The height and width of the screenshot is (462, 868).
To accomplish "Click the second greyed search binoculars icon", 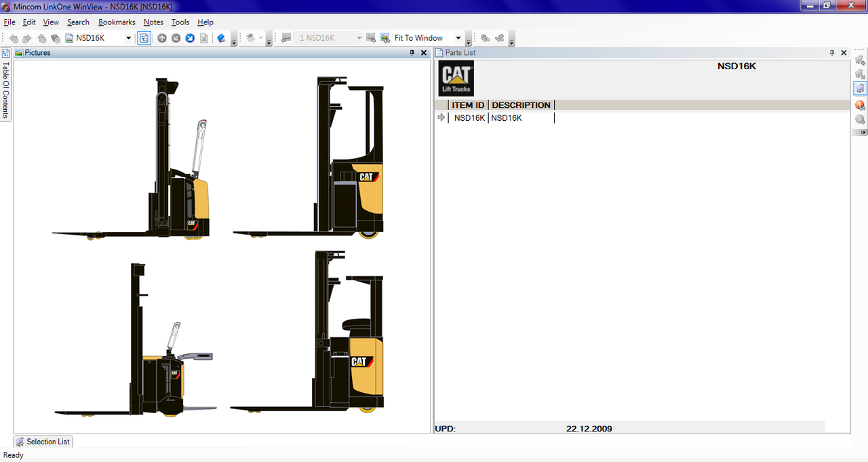I will point(500,38).
